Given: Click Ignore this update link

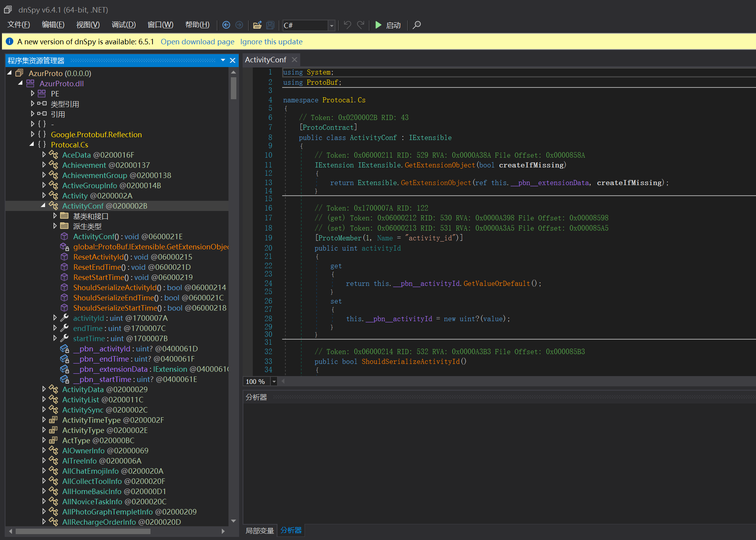Looking at the screenshot, I should pos(271,42).
